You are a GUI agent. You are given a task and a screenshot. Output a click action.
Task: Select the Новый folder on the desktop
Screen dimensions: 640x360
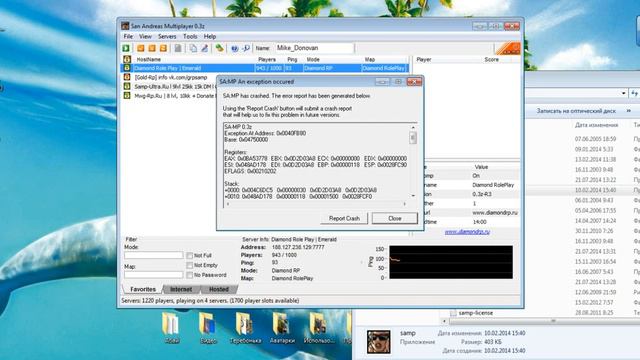click(x=171, y=328)
